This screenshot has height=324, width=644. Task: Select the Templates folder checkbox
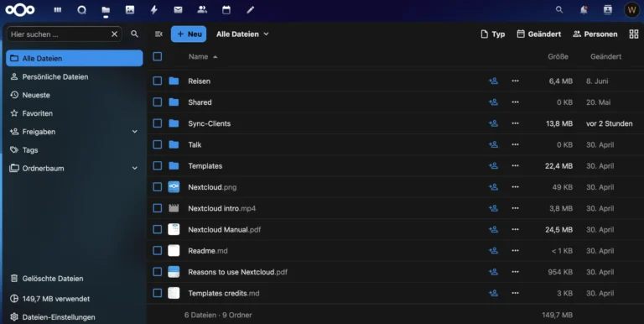click(158, 165)
